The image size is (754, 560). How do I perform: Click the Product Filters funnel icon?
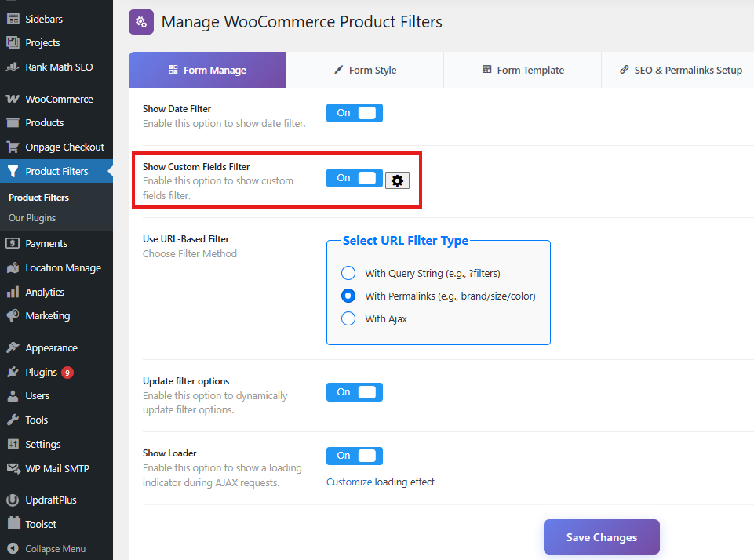coord(13,171)
